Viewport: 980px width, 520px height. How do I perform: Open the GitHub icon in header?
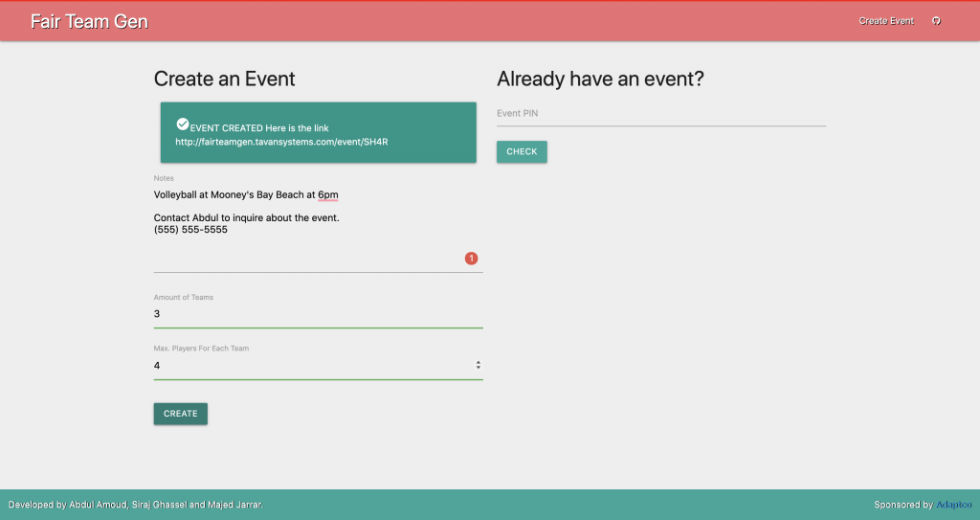936,21
